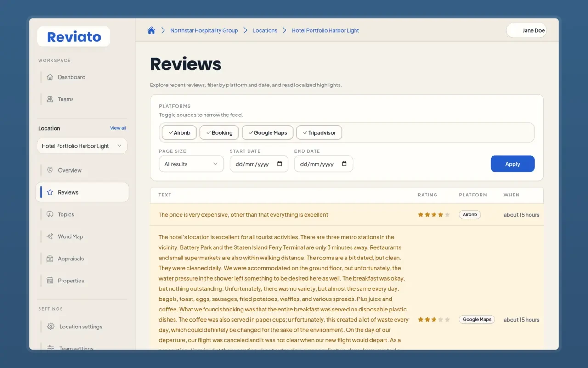Open Word Map from the sidebar
The width and height of the screenshot is (588, 368).
coord(82,236)
